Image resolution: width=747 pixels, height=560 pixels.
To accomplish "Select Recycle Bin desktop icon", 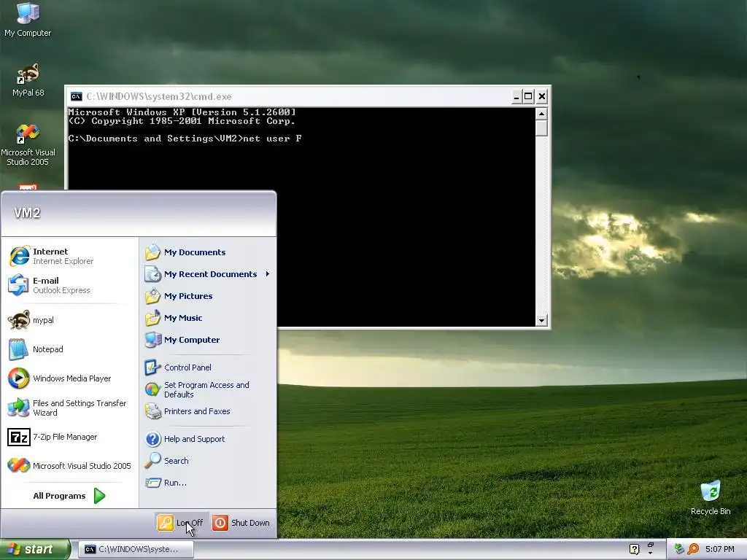I will tap(711, 497).
